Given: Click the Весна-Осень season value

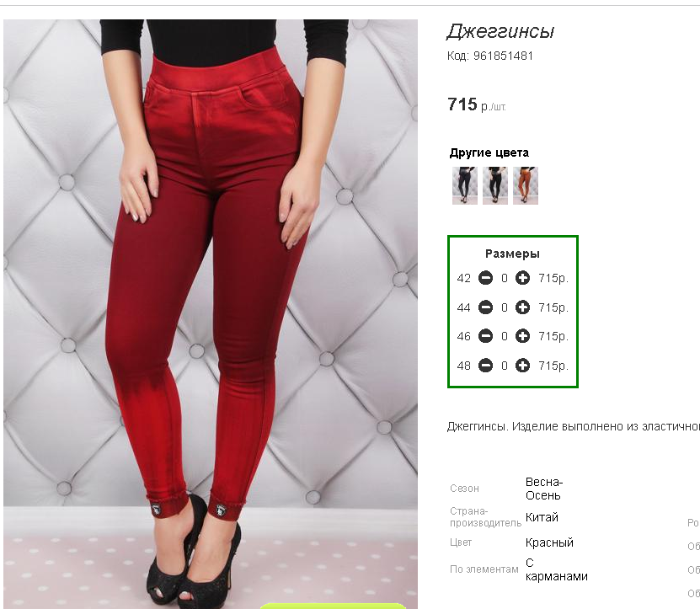Looking at the screenshot, I should [544, 489].
